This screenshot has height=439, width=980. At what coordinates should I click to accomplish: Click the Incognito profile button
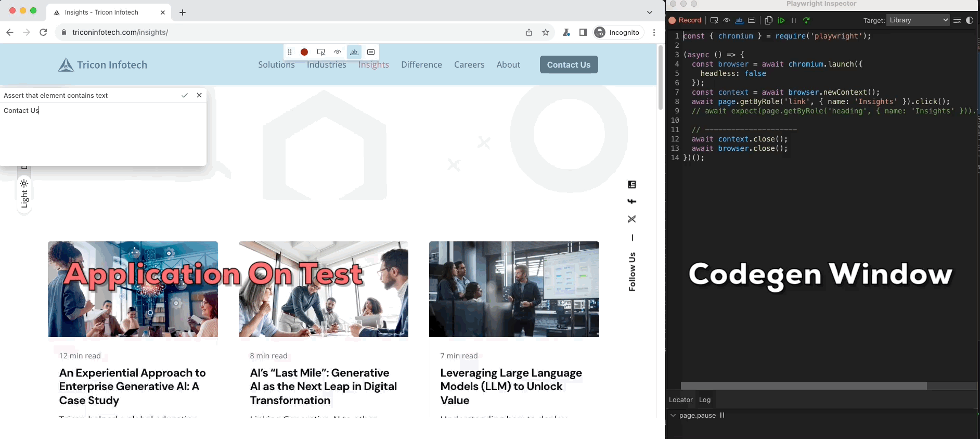pos(618,32)
